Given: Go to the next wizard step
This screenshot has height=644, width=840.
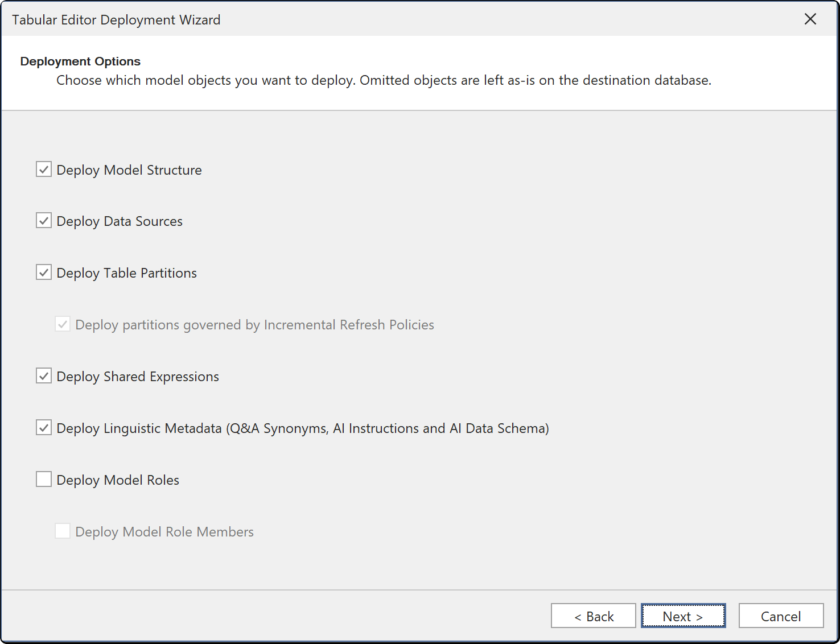Looking at the screenshot, I should (683, 616).
